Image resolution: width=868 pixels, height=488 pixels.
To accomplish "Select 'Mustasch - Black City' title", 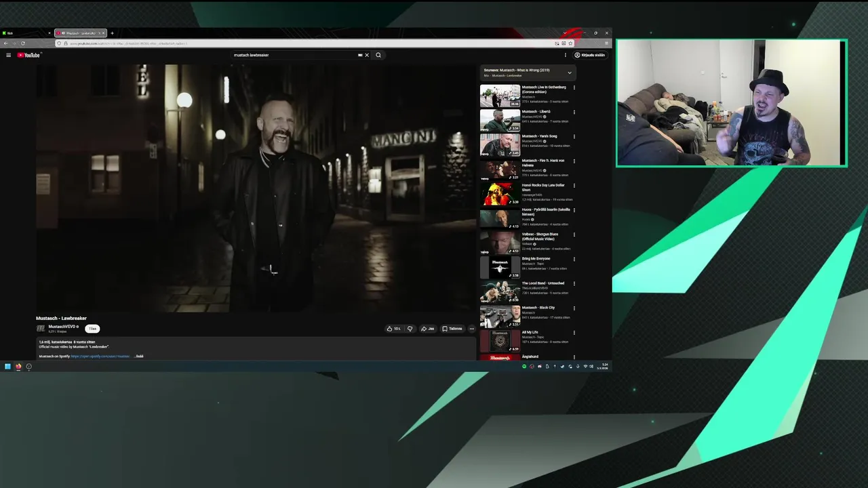I will coord(538,307).
